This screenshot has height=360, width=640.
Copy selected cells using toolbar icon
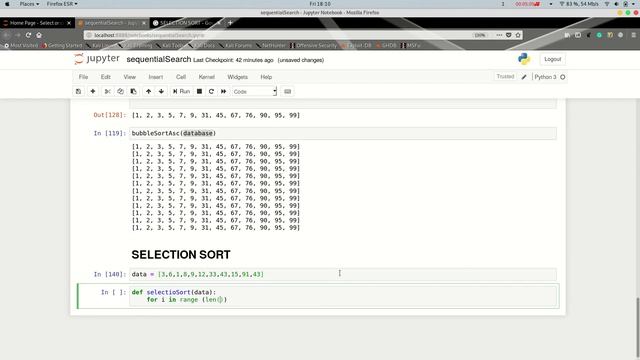(x=120, y=91)
